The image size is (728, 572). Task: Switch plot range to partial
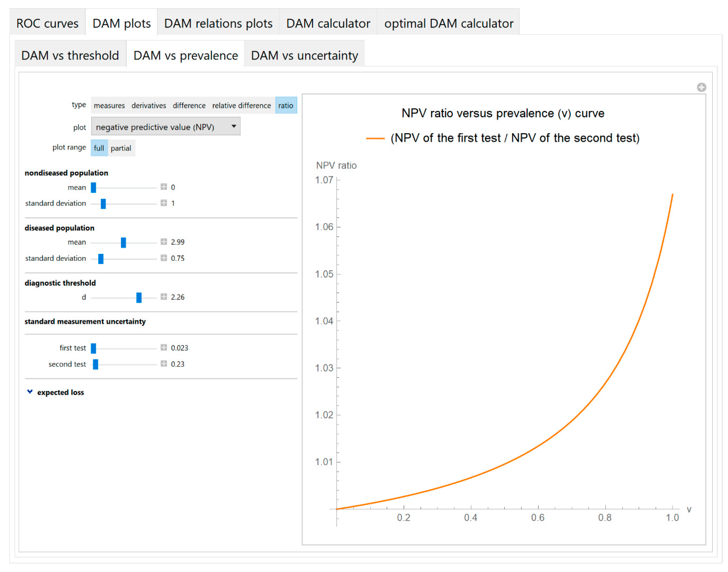[x=121, y=148]
